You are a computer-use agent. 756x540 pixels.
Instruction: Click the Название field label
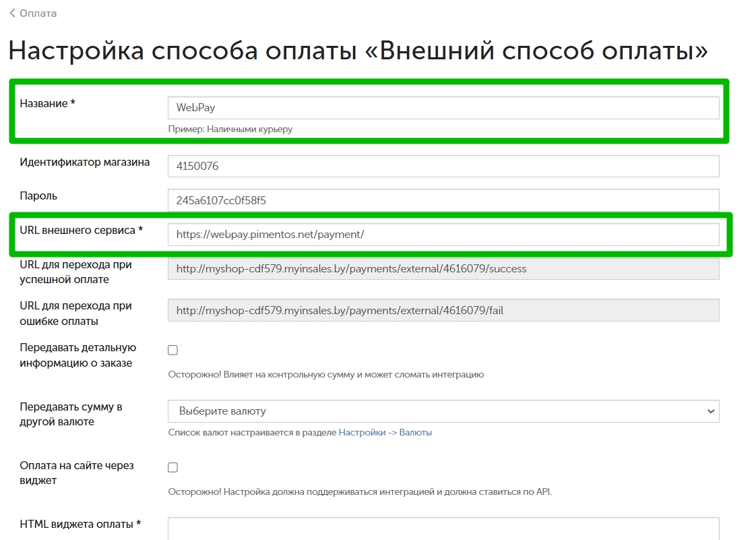point(47,104)
